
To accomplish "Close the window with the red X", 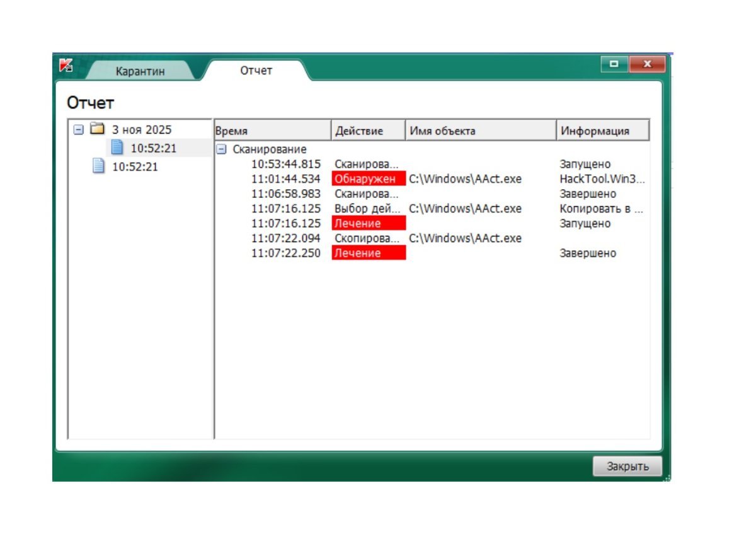I will click(648, 64).
